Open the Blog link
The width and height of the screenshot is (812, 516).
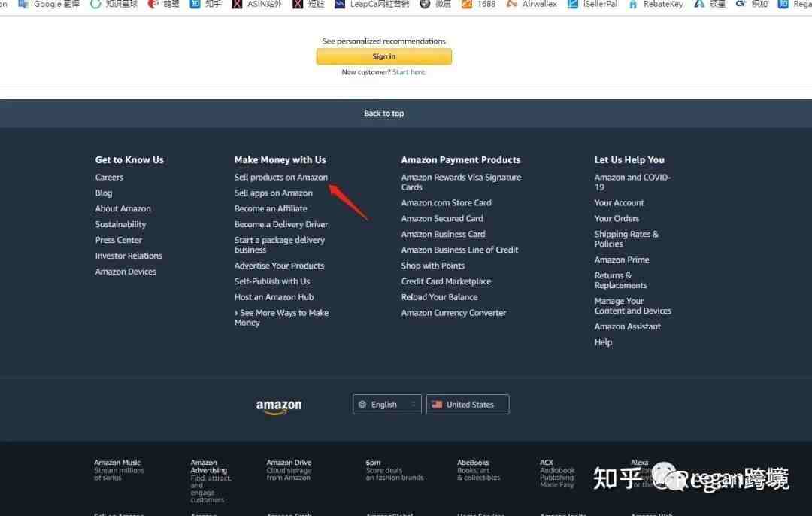tap(104, 193)
